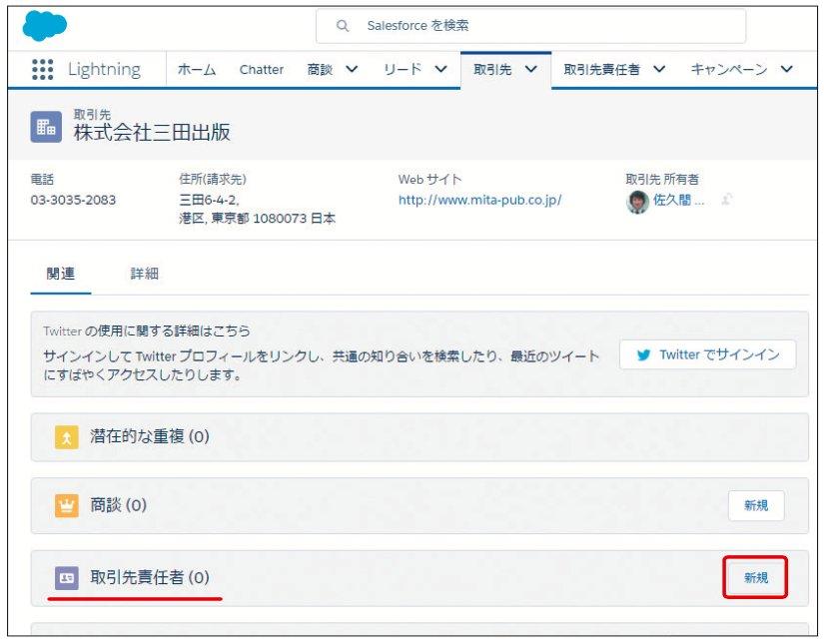
Task: Click the 取引先 account building icon
Action: (x=46, y=127)
